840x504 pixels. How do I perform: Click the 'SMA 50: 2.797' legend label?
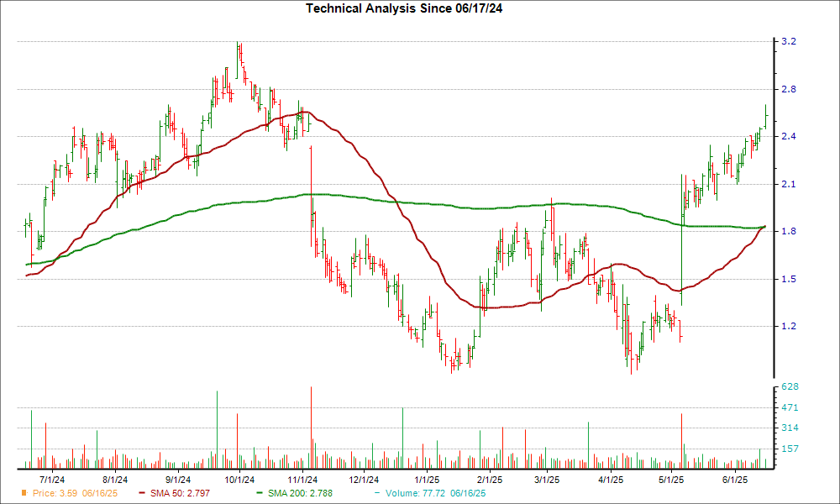coord(180,493)
